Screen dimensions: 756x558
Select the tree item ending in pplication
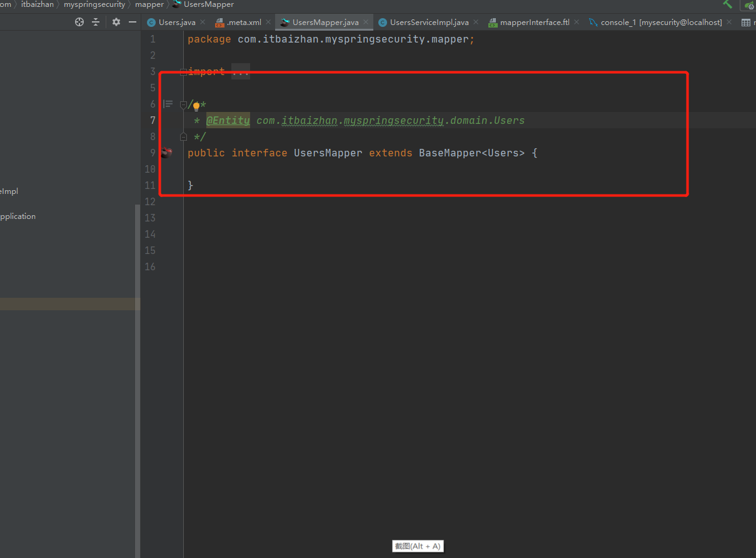coord(18,216)
